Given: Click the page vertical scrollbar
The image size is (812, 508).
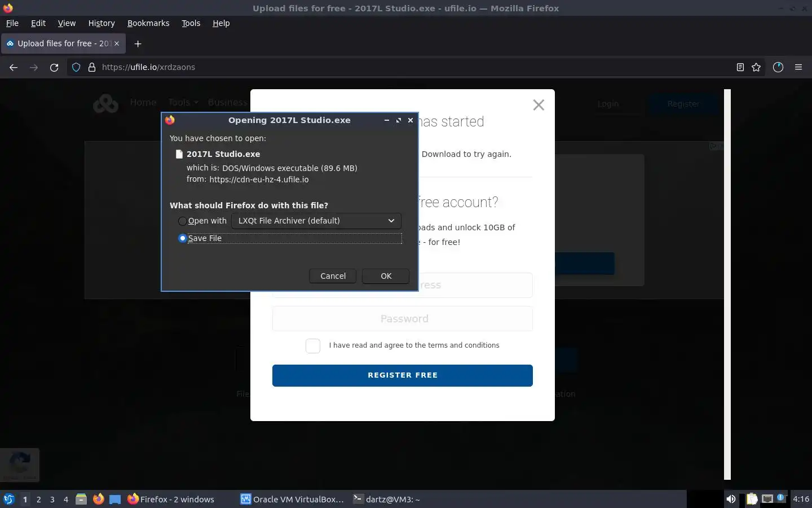Looking at the screenshot, I should [727, 284].
